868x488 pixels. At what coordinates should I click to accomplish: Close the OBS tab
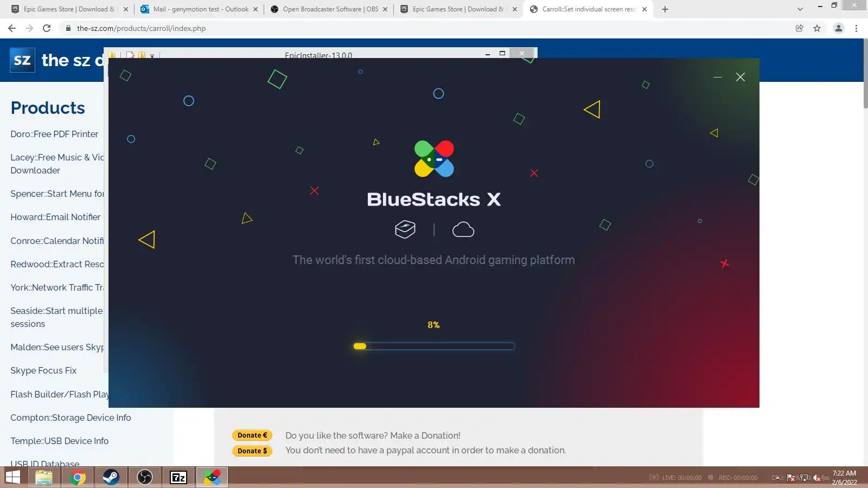[x=385, y=9]
